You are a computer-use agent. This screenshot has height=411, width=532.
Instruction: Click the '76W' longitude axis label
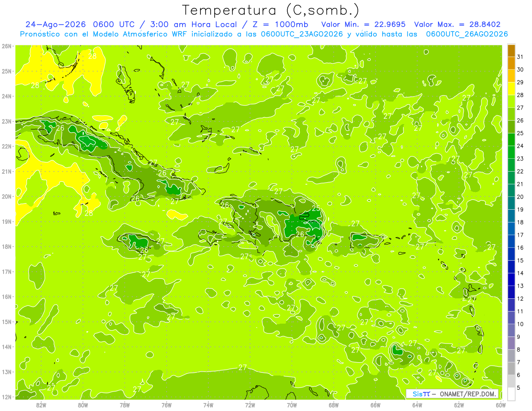[x=166, y=405]
